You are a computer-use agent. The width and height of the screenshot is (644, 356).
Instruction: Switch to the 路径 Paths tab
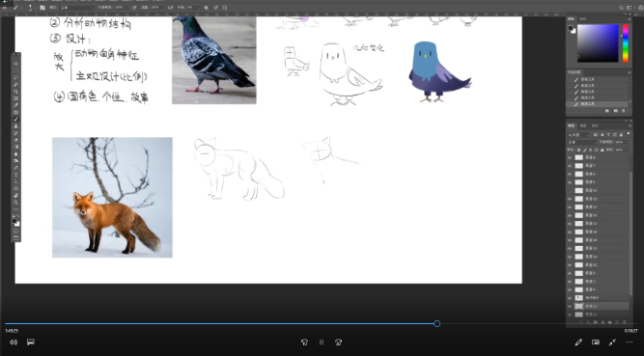click(595, 125)
